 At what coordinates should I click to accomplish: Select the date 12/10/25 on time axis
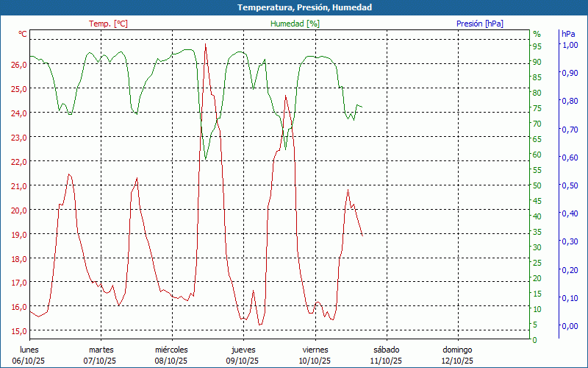tap(457, 361)
